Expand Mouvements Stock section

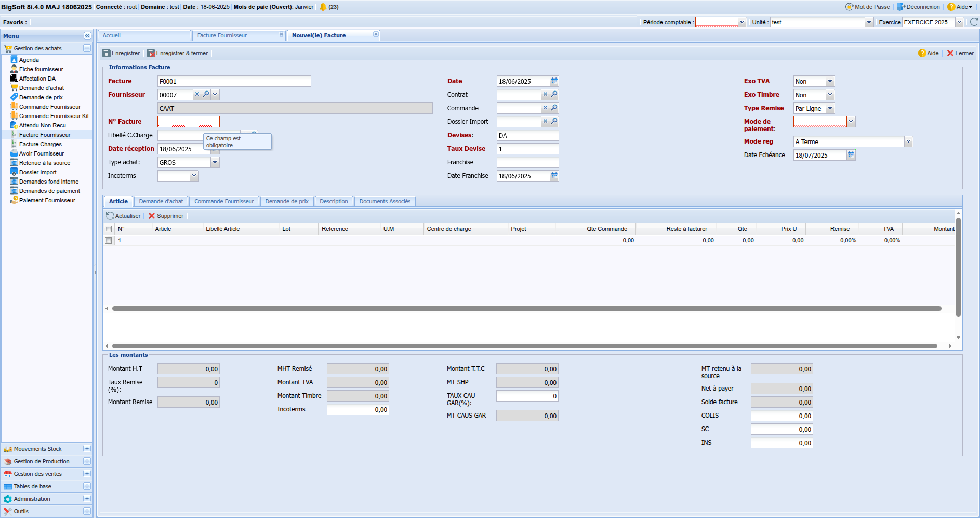pos(87,448)
